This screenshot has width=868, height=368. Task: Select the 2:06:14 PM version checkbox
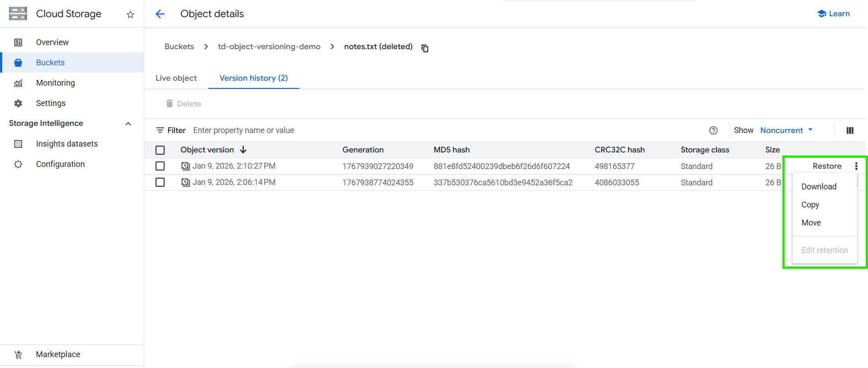[160, 182]
